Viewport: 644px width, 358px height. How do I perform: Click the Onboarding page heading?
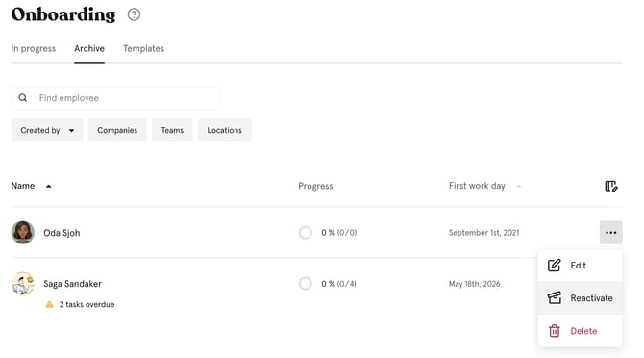[x=63, y=14]
